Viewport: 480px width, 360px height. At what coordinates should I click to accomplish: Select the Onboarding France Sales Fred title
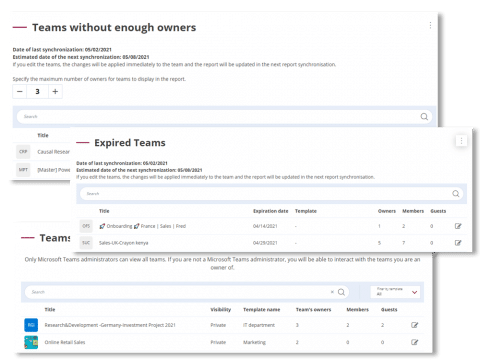coord(142,226)
